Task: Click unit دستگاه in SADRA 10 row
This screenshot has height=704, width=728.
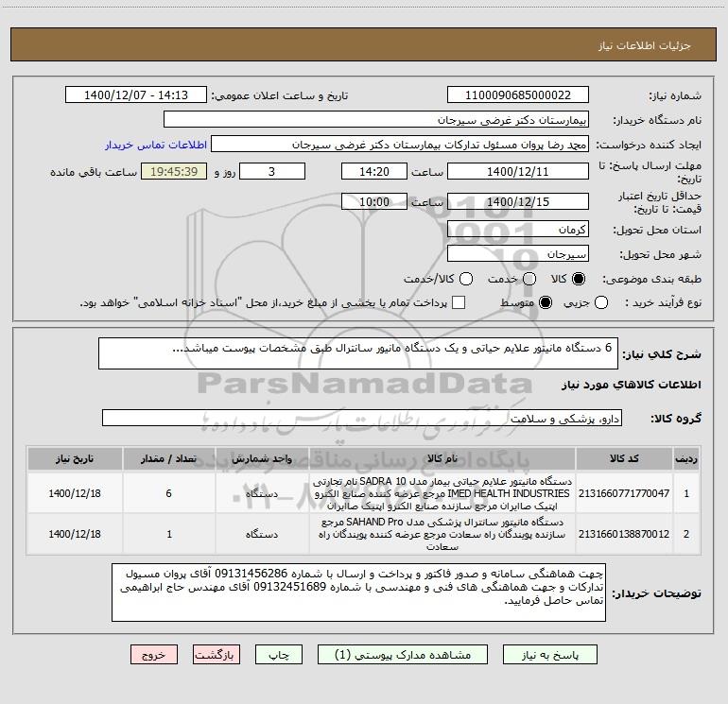Action: pyautogui.click(x=262, y=493)
